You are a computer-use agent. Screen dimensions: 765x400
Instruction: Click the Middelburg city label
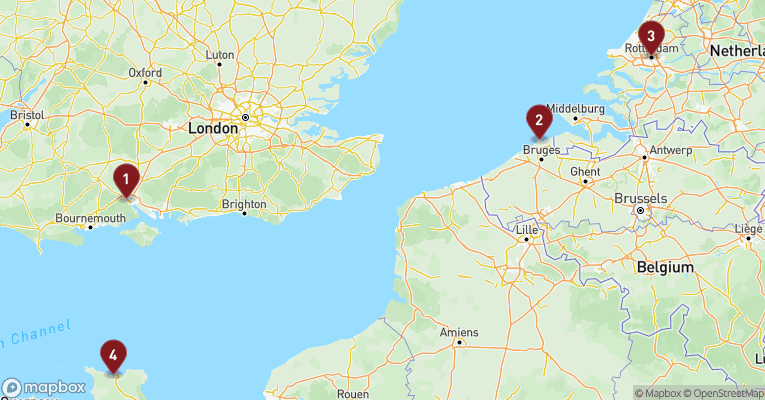click(x=575, y=109)
